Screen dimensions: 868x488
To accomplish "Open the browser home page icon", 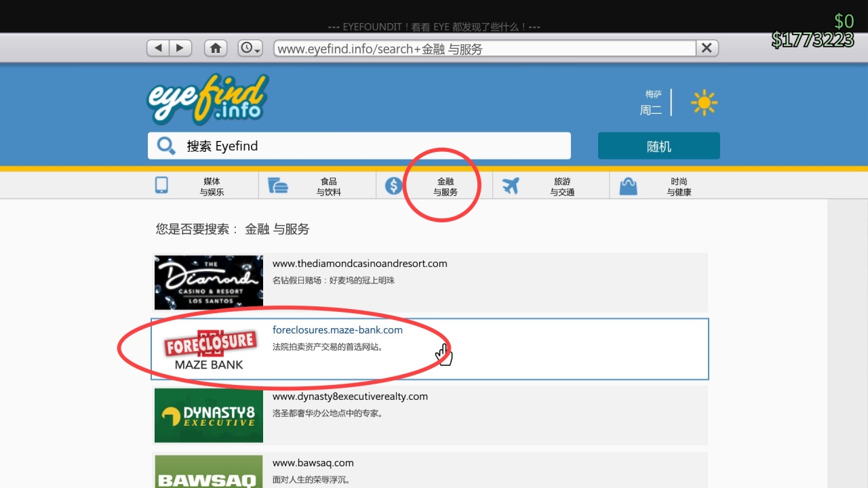I will (216, 48).
